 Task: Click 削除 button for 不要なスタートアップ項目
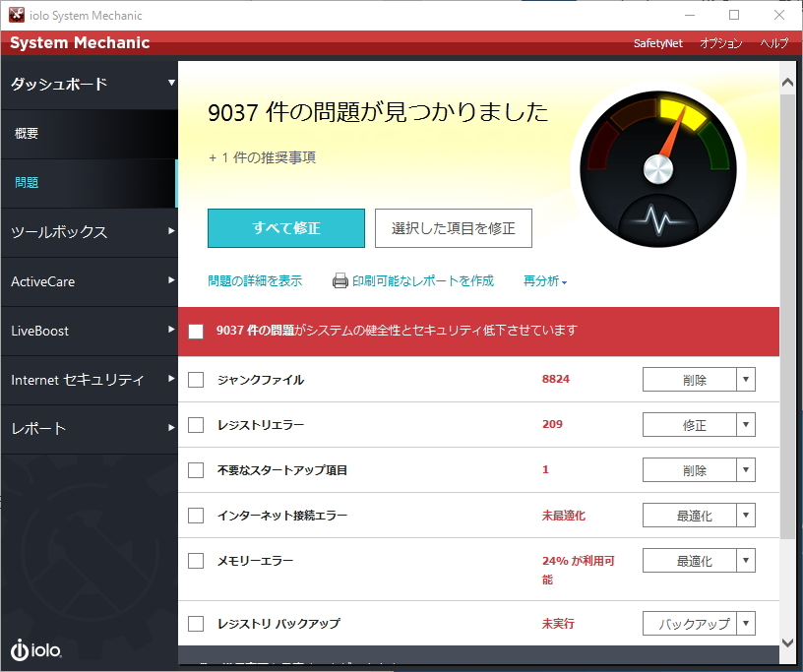coord(690,469)
